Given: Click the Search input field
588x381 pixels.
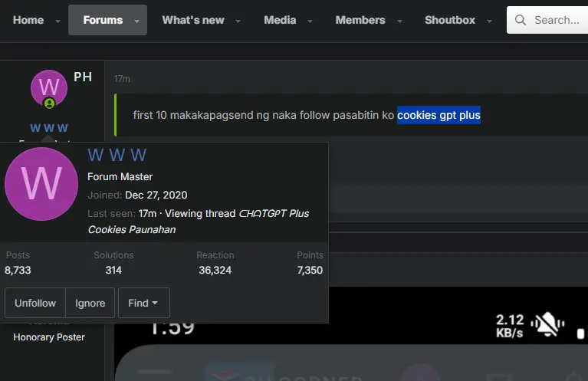Looking at the screenshot, I should pyautogui.click(x=547, y=20).
